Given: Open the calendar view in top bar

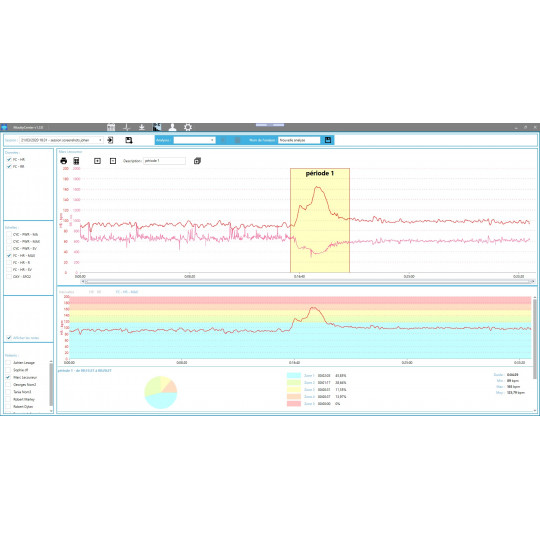Looking at the screenshot, I should [111, 127].
